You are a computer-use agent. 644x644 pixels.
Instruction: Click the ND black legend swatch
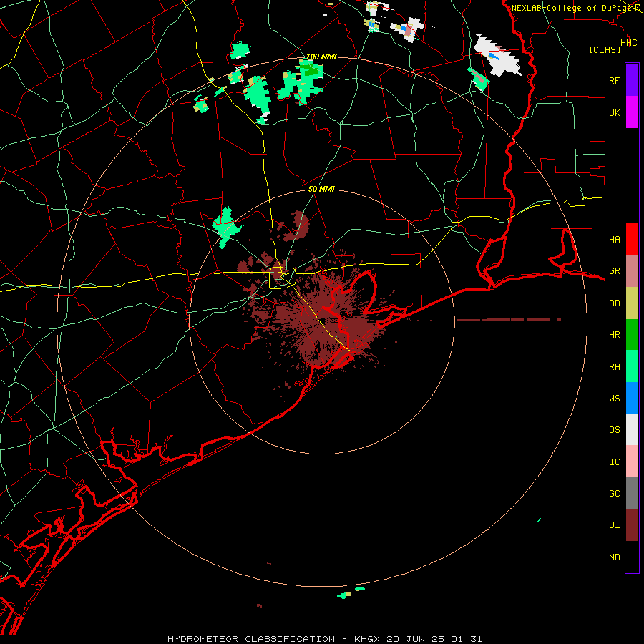632,557
